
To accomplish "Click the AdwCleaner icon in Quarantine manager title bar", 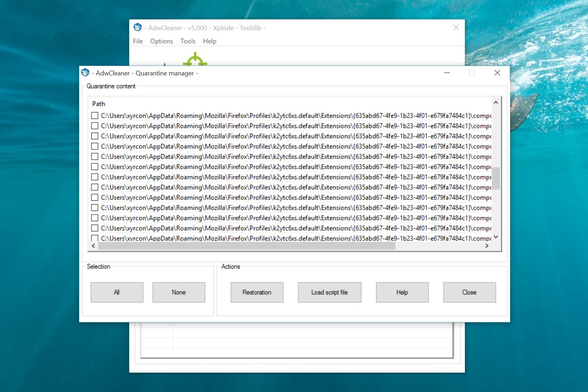I will [85, 73].
